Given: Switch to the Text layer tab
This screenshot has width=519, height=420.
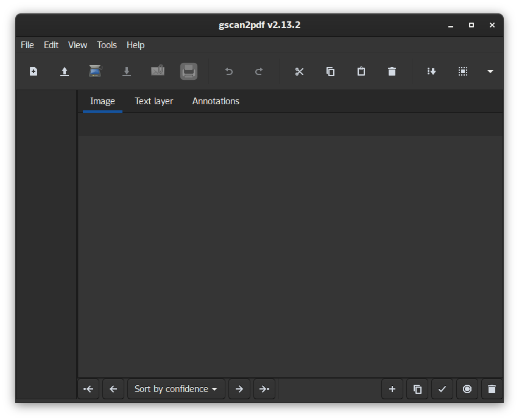Looking at the screenshot, I should point(154,101).
